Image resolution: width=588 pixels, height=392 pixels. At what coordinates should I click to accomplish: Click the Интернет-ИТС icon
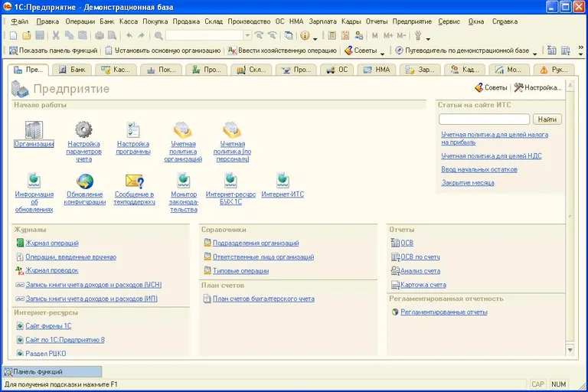point(283,181)
